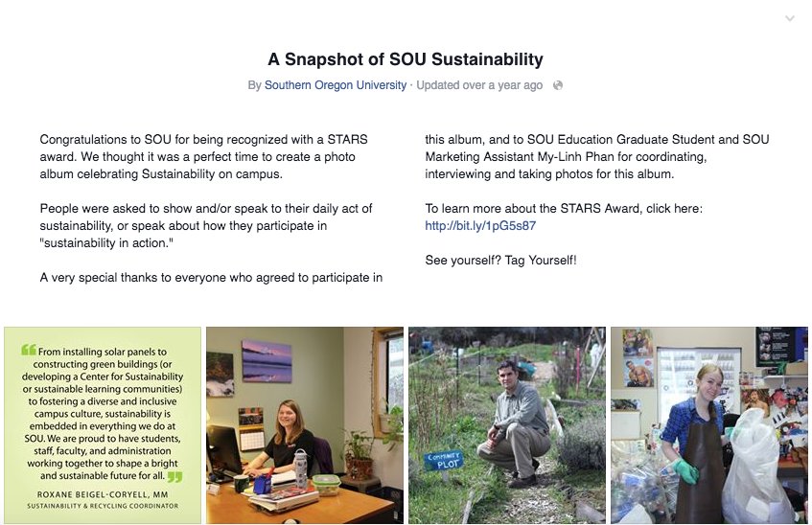Screen dimensions: 812x525
Task: Click the See yourself? Tag Yourself! text
Action: [500, 260]
